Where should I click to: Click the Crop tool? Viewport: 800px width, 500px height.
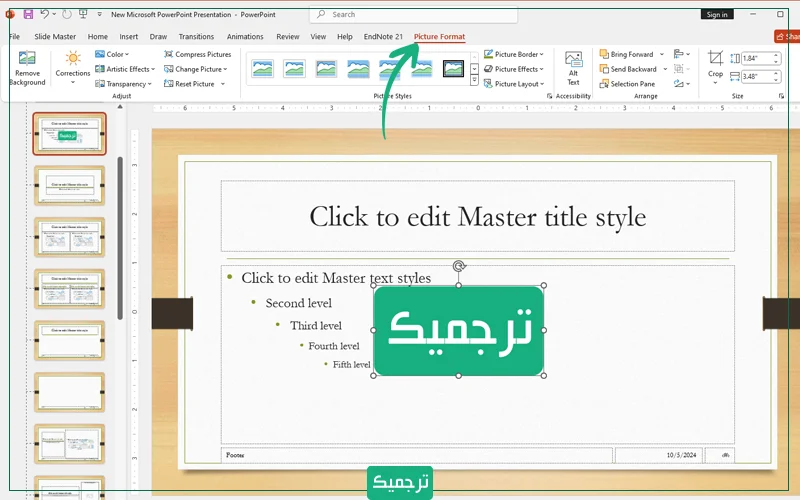[x=715, y=67]
